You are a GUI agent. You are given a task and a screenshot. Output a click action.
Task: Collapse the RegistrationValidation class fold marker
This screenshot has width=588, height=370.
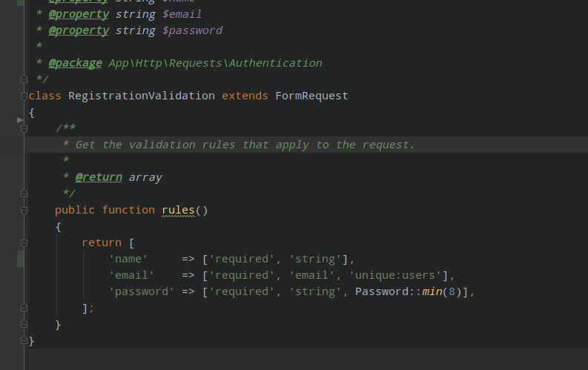[x=24, y=96]
